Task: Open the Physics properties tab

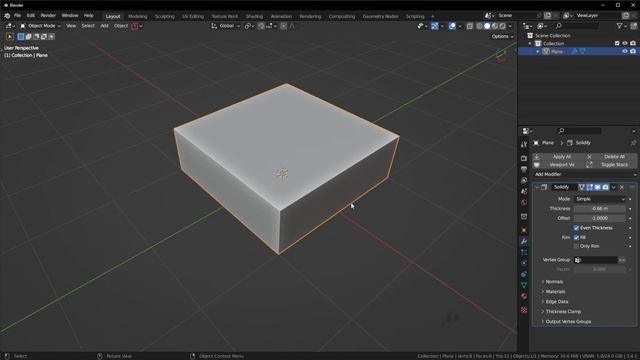Action: click(524, 264)
